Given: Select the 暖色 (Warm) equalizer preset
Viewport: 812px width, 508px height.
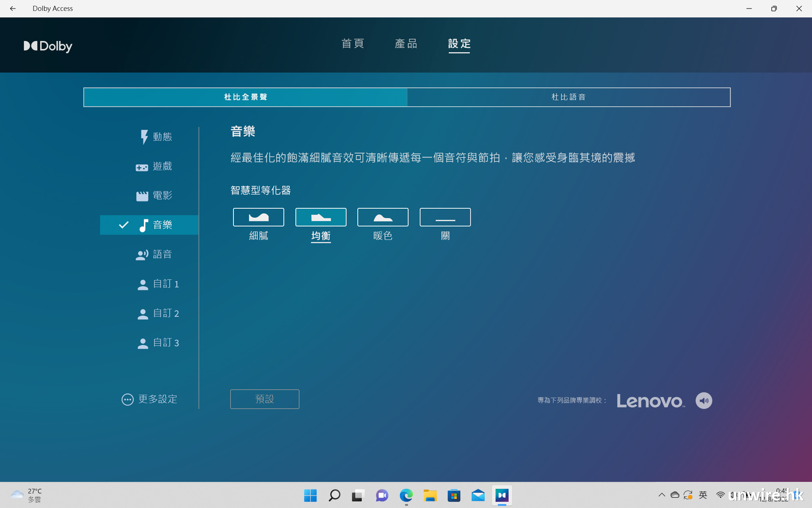Looking at the screenshot, I should pyautogui.click(x=383, y=217).
